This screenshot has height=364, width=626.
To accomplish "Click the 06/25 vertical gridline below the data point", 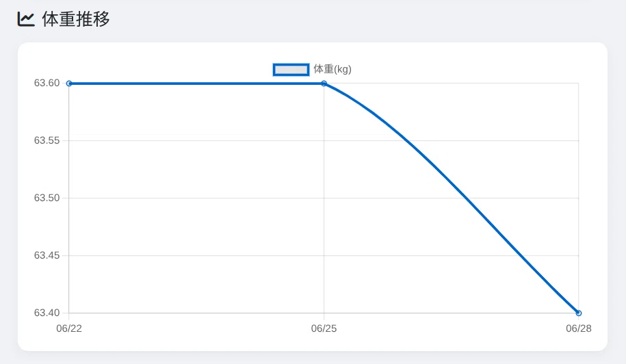I will (324, 200).
